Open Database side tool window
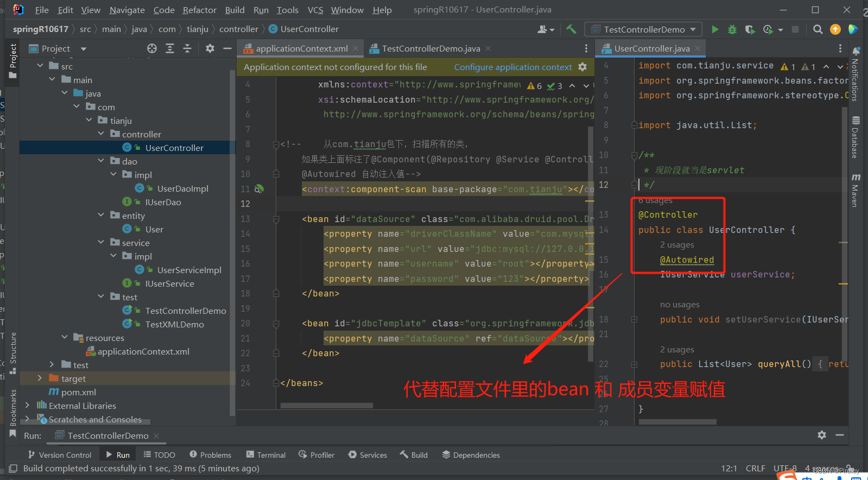Screen dimensions: 868x480 pyautogui.click(x=856, y=137)
